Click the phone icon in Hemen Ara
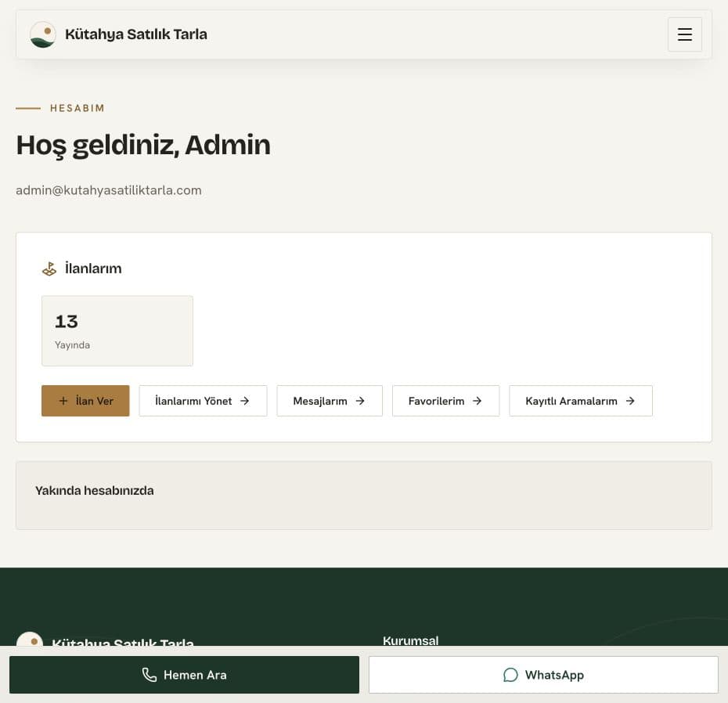Screen dimensions: 728x703 coord(149,675)
